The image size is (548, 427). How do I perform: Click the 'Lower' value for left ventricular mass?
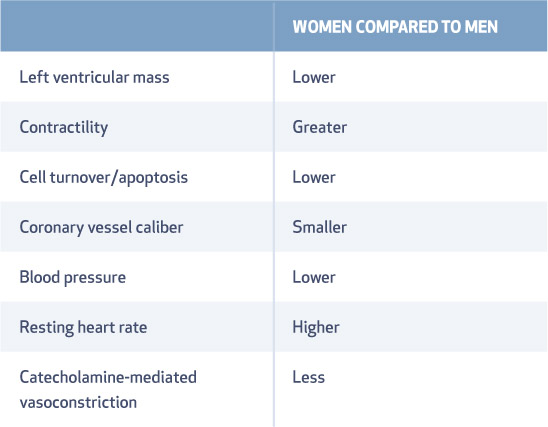tap(314, 77)
